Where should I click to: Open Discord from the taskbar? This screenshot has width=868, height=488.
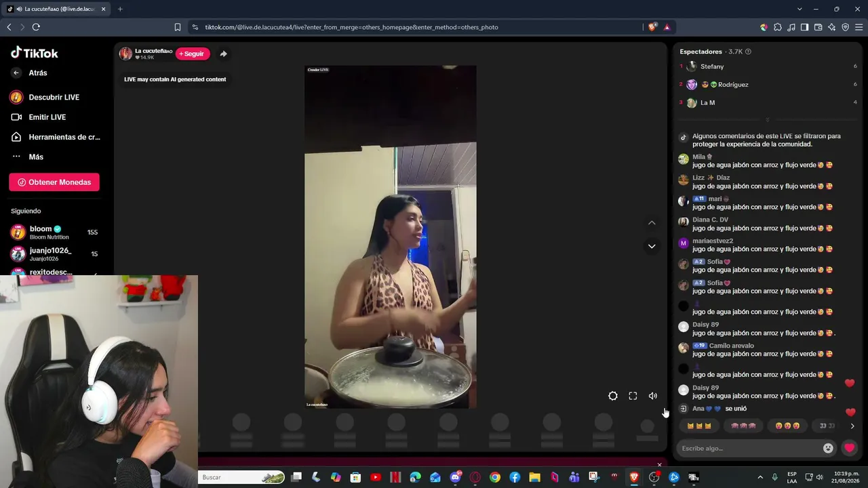pos(455,477)
